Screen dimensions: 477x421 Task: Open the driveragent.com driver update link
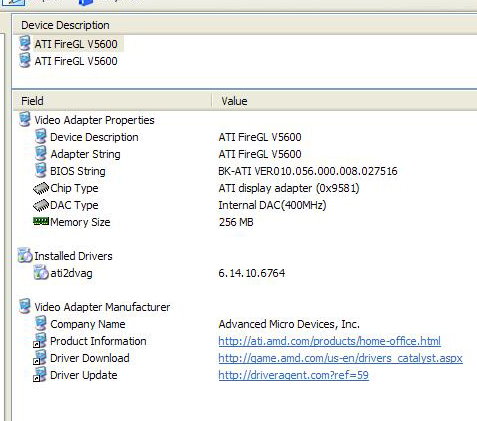[293, 375]
